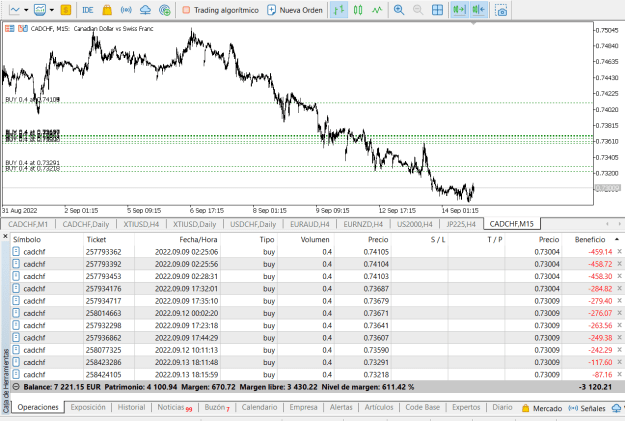Close position with ticket 257934176
Image resolution: width=625 pixels, height=421 pixels.
pyautogui.click(x=619, y=288)
